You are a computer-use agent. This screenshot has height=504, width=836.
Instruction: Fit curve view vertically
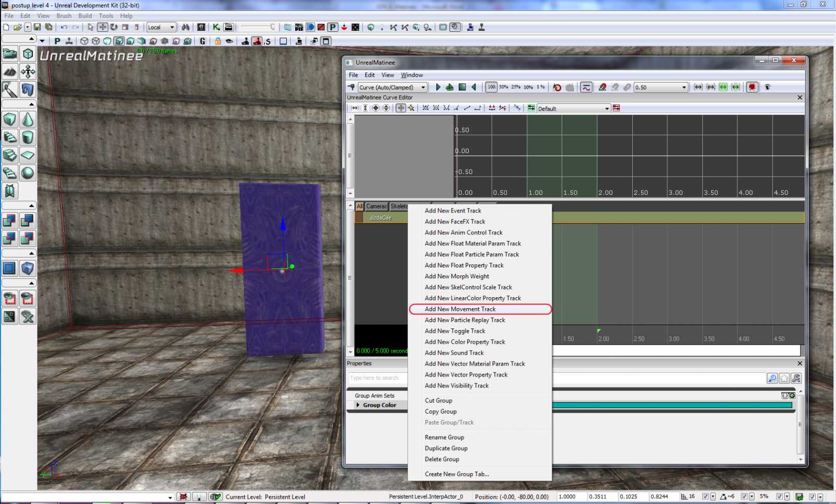[365, 108]
